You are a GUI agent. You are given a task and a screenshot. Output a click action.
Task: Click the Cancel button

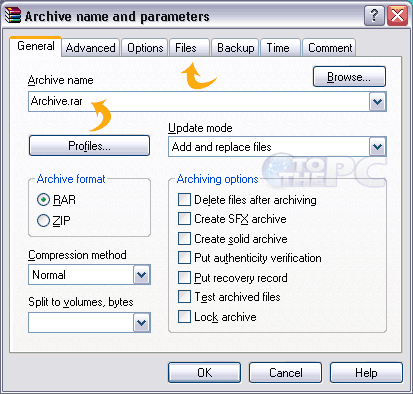286,373
